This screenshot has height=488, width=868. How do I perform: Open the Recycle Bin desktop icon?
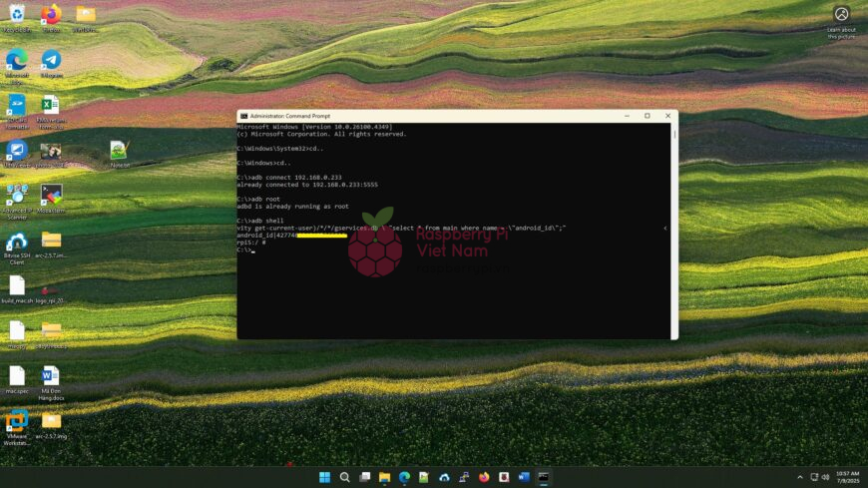coord(17,14)
